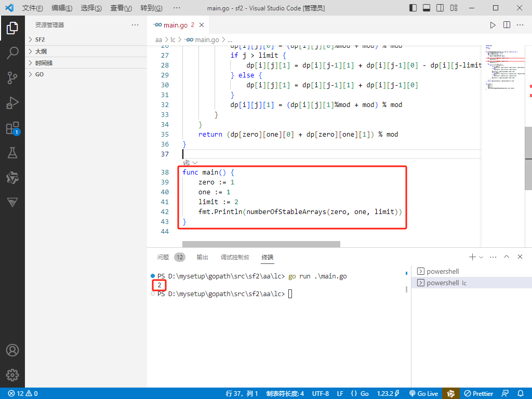
Task: Expand the GO section in explorer
Action: click(86, 74)
